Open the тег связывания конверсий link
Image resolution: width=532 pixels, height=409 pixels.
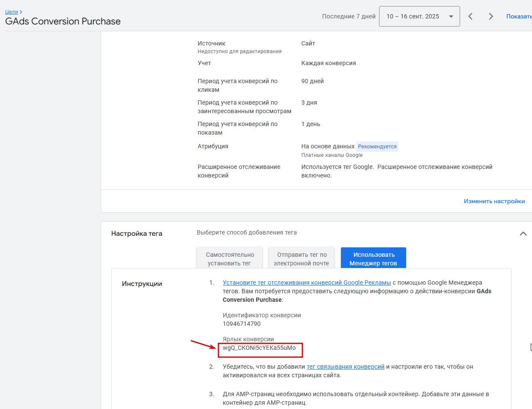[x=346, y=367]
